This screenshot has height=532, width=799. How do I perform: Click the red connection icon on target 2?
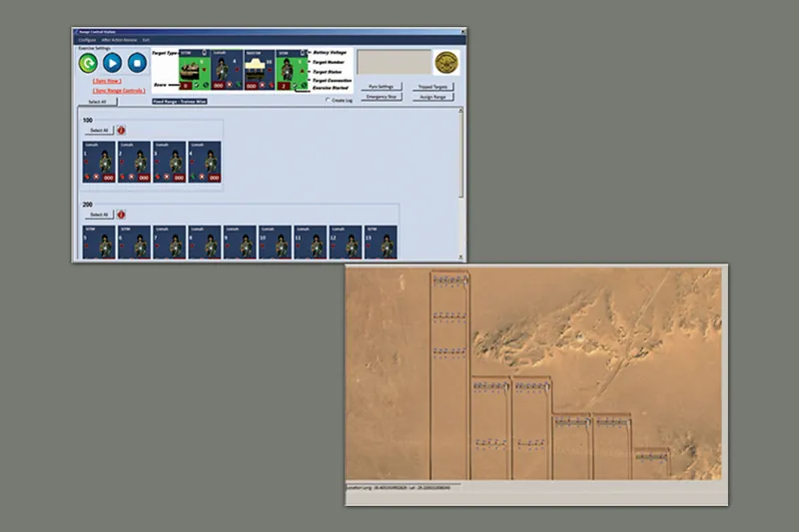coord(122,177)
